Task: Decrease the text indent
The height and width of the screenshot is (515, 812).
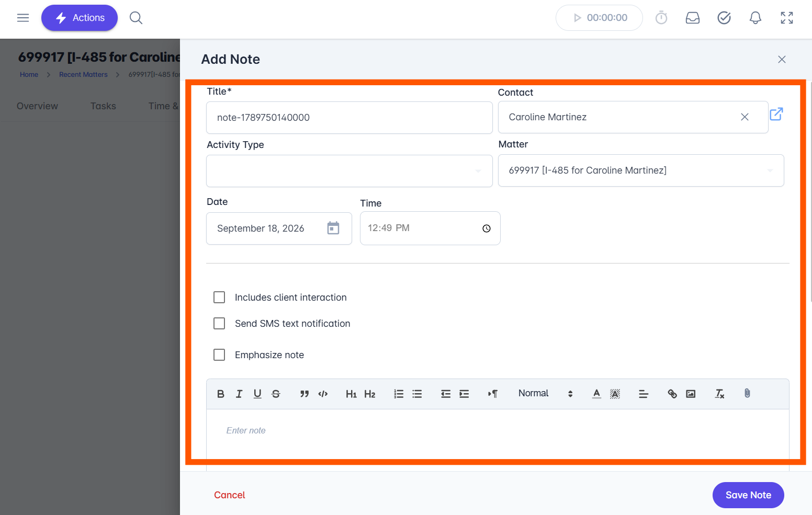Action: point(446,394)
